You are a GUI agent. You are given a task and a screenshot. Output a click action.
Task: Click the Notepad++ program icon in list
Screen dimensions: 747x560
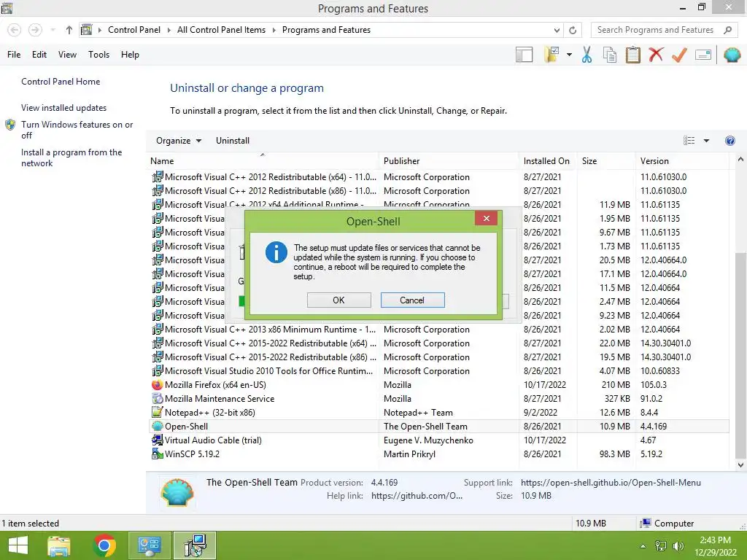[158, 413]
